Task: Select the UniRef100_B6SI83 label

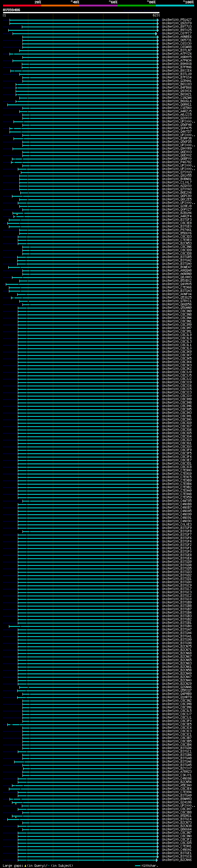Action: point(176,84)
